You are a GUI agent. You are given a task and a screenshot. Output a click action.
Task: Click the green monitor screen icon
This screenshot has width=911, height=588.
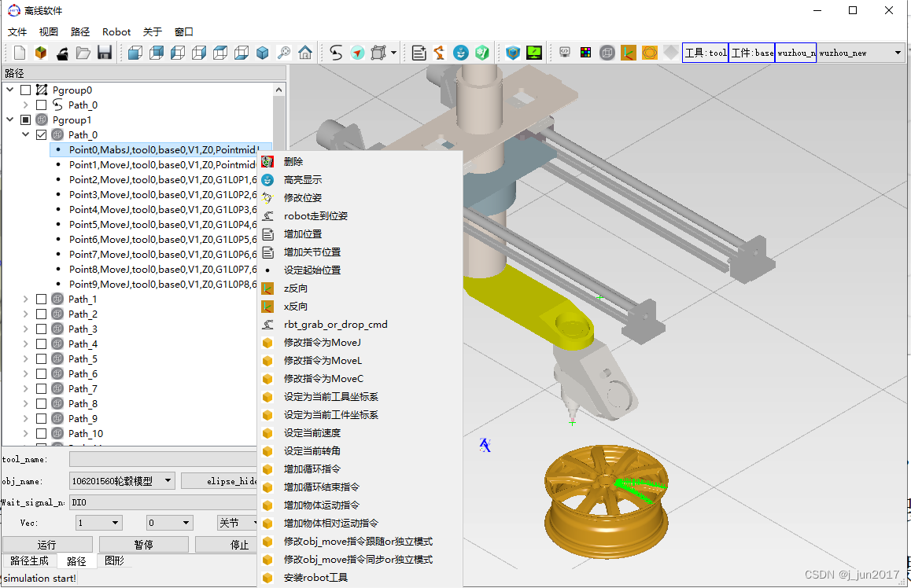534,53
